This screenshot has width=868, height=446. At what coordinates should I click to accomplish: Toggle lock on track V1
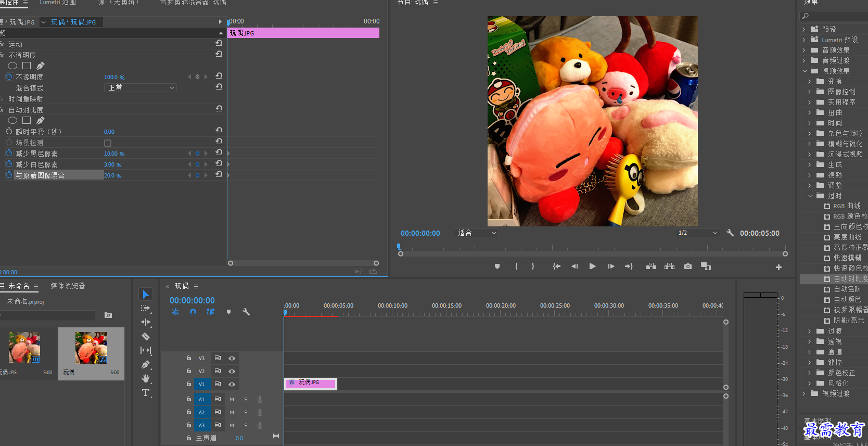(x=189, y=384)
